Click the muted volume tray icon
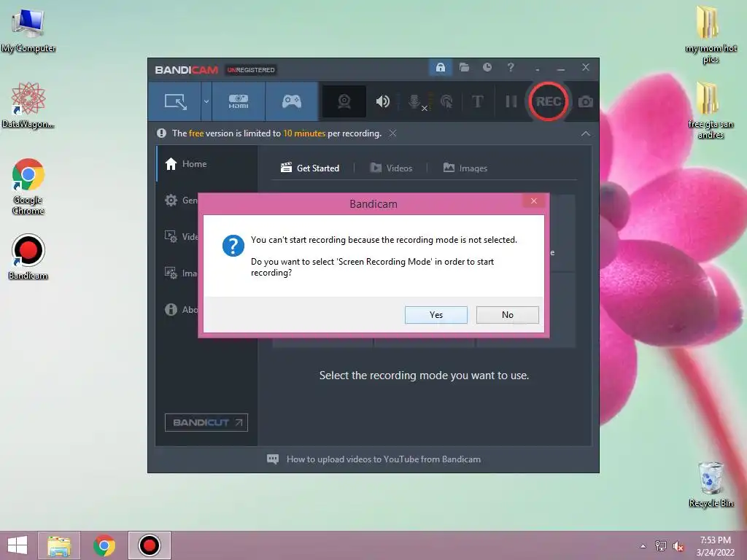 pos(678,546)
